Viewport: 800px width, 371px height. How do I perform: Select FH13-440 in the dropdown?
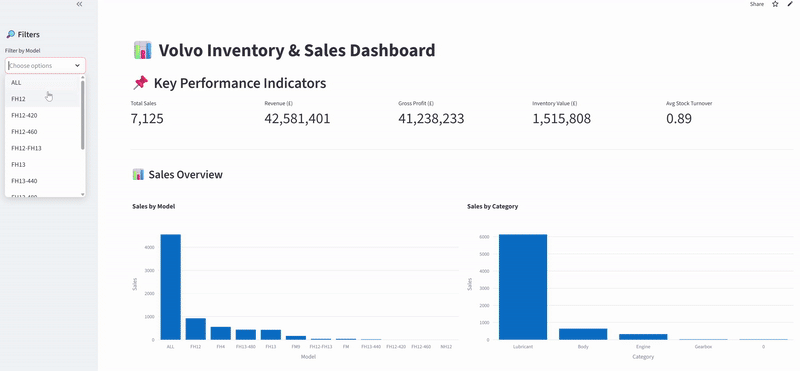[43, 181]
